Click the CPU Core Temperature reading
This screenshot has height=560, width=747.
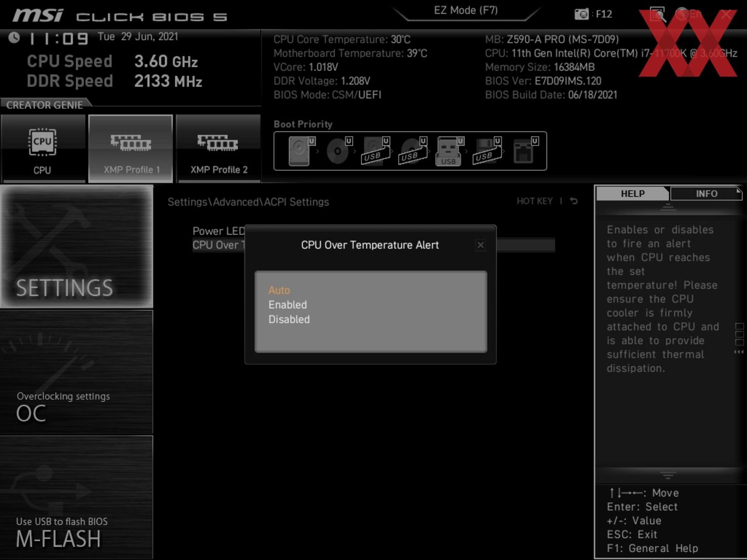342,40
